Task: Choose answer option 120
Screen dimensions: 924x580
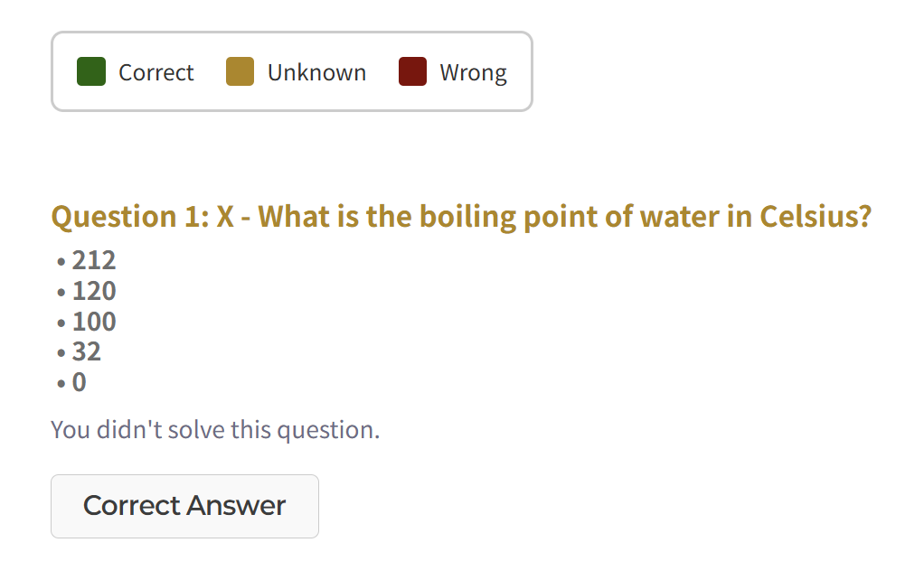Action: click(94, 292)
